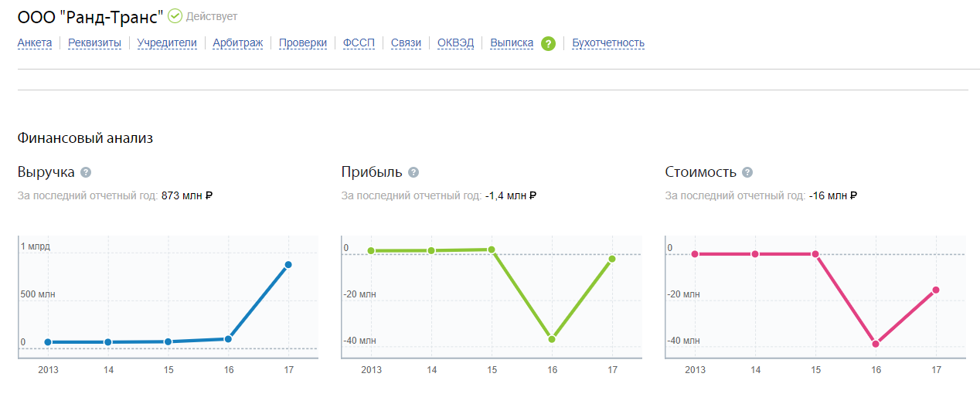980x404 pixels.
Task: Go to the Арбитраж section
Action: point(238,43)
